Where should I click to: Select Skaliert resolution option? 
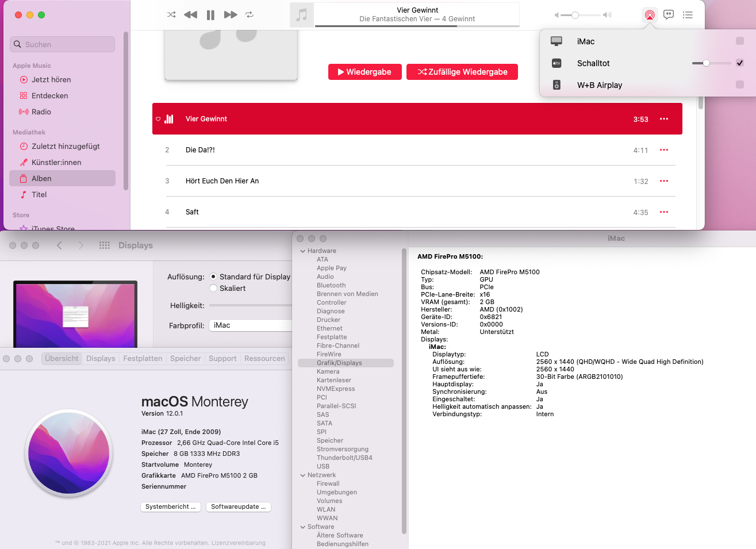click(x=213, y=288)
